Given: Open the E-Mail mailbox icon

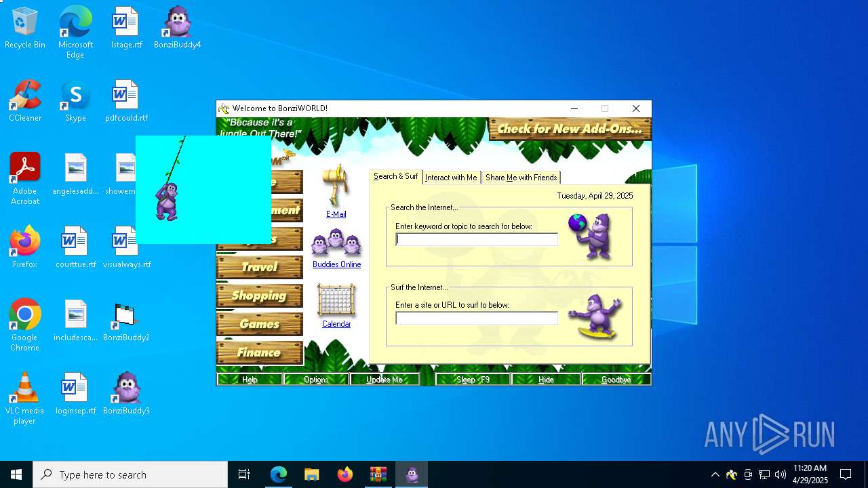Looking at the screenshot, I should coord(336,186).
